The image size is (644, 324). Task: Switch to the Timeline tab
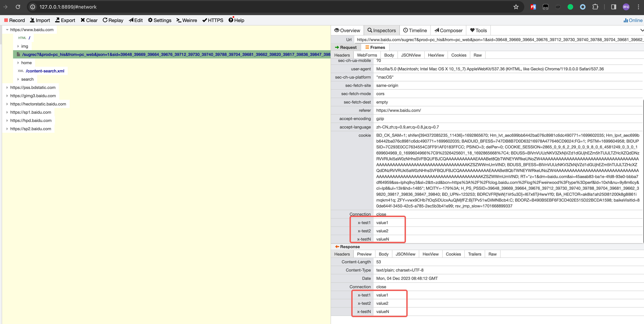415,30
